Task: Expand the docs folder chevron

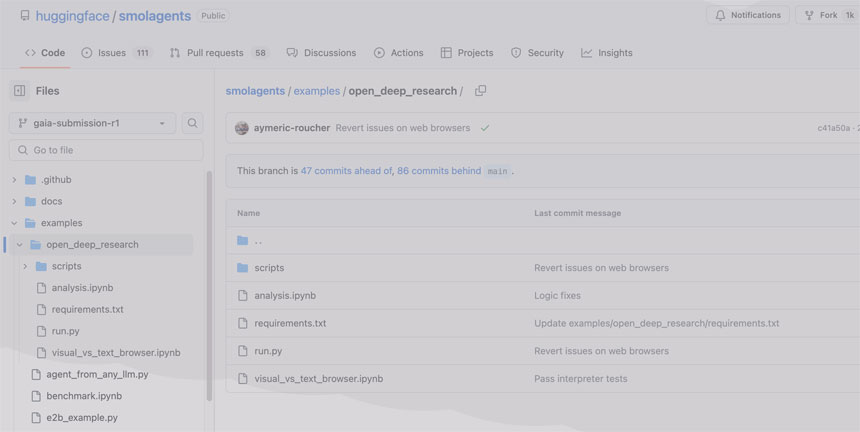Action: (x=14, y=201)
